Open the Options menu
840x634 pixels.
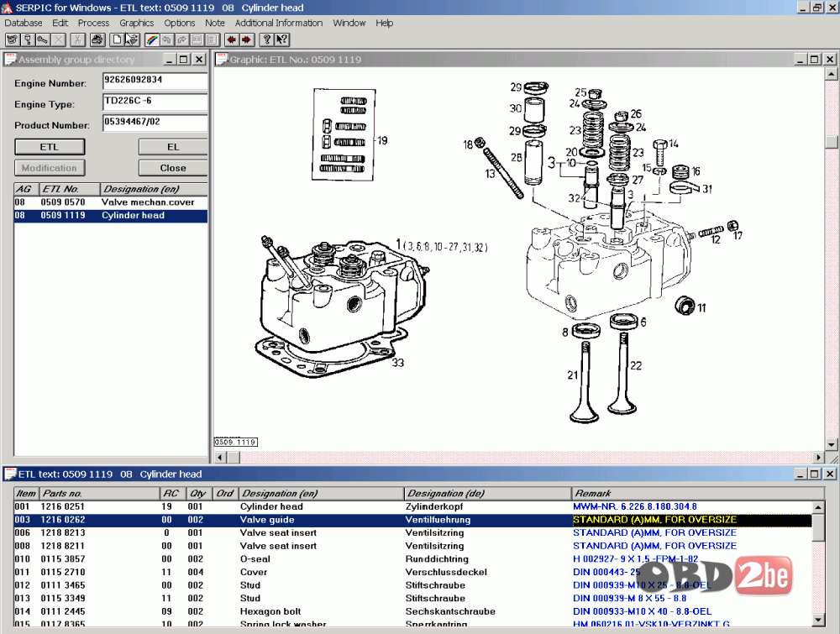pos(180,23)
